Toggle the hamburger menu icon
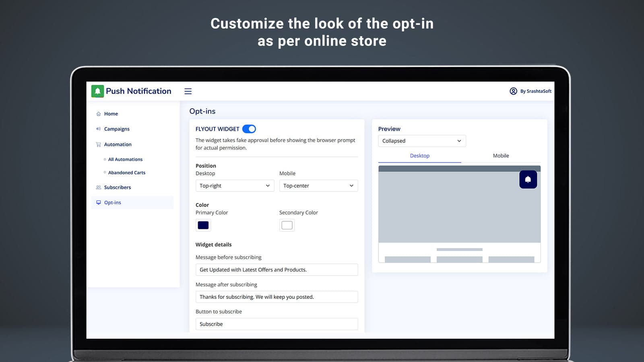This screenshot has width=644, height=362. (x=188, y=91)
